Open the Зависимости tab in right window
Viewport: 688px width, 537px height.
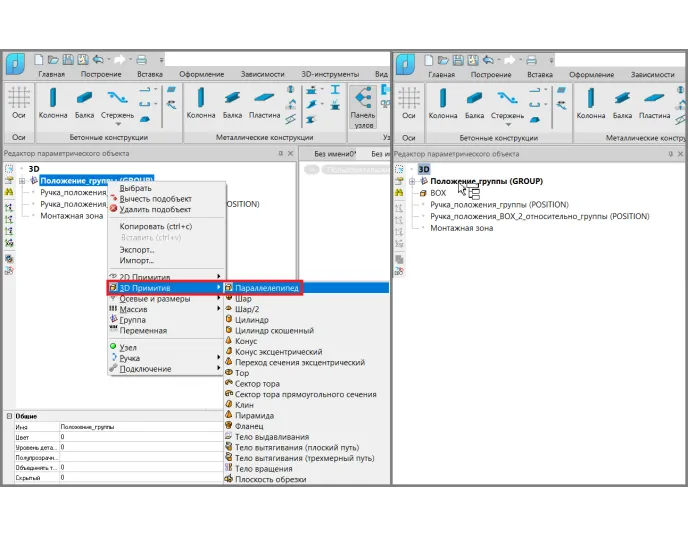tap(652, 75)
